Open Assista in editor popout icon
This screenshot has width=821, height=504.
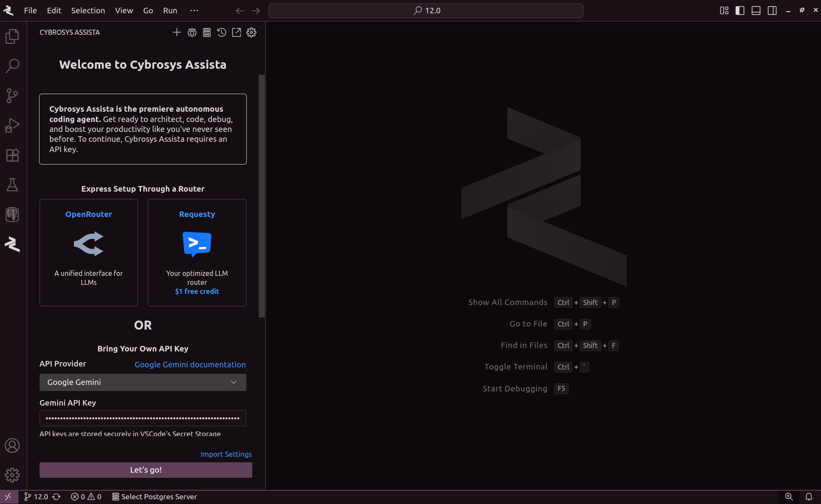(236, 32)
